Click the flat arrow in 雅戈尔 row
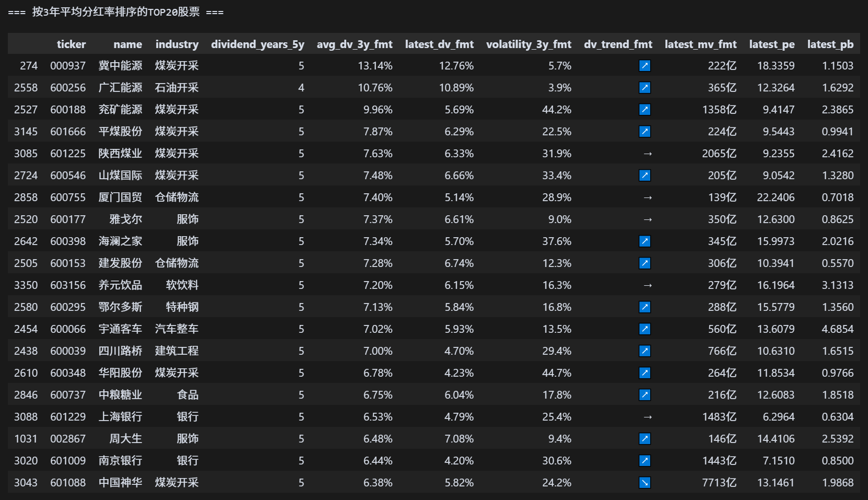Viewport: 868px width, 500px height. tap(648, 219)
